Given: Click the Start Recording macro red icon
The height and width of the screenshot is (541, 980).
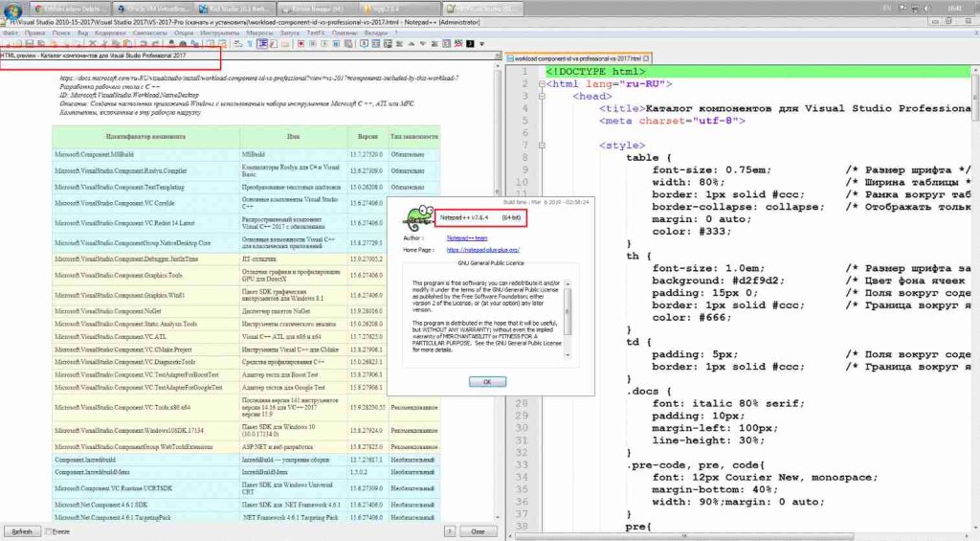Looking at the screenshot, I should coord(301,44).
